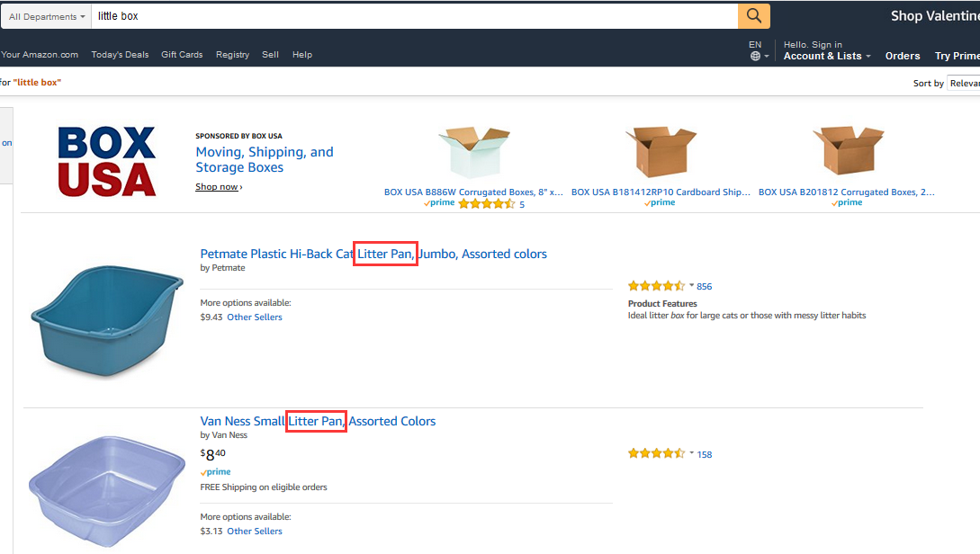Viewport: 980px width, 554px height.
Task: Click the Petmate listing's star rating
Action: tap(656, 286)
